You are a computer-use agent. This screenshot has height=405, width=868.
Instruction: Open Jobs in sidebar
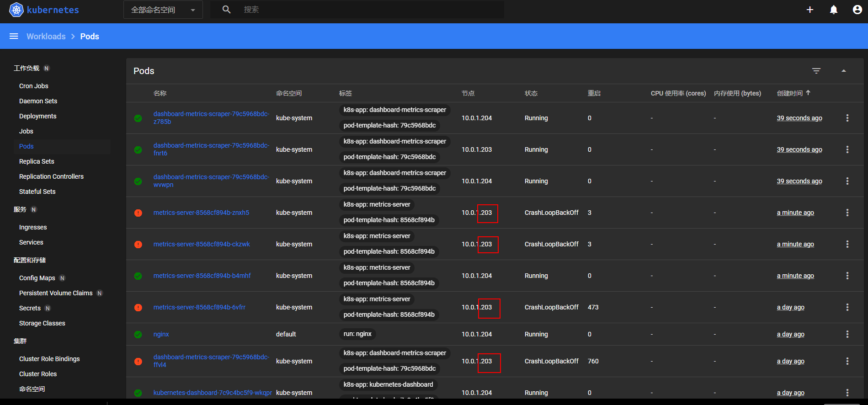click(x=26, y=131)
